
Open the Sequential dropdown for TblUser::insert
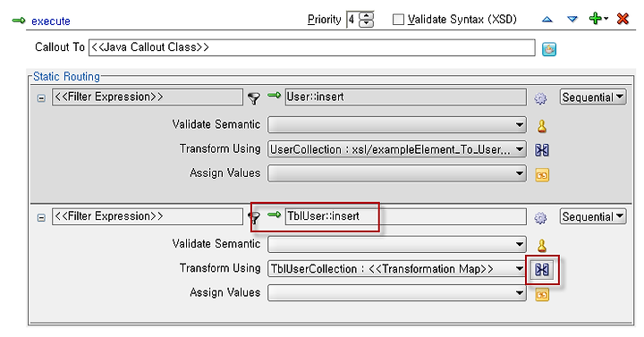pyautogui.click(x=593, y=216)
